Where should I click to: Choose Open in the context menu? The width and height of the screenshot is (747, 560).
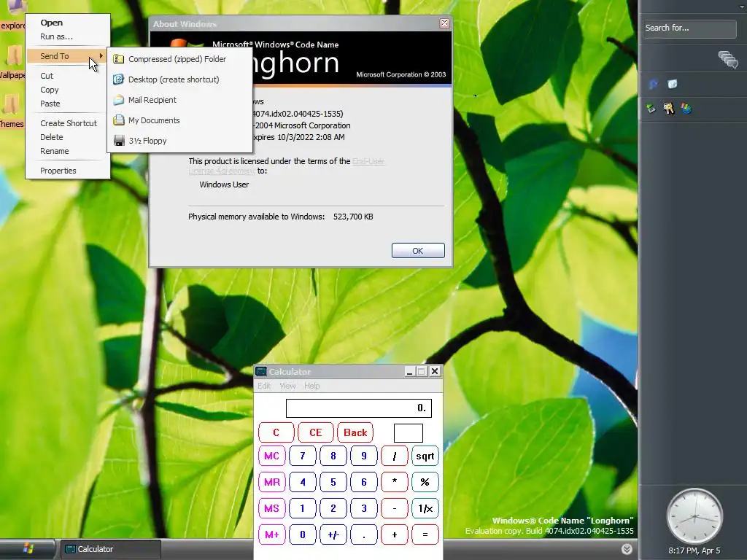coord(52,23)
